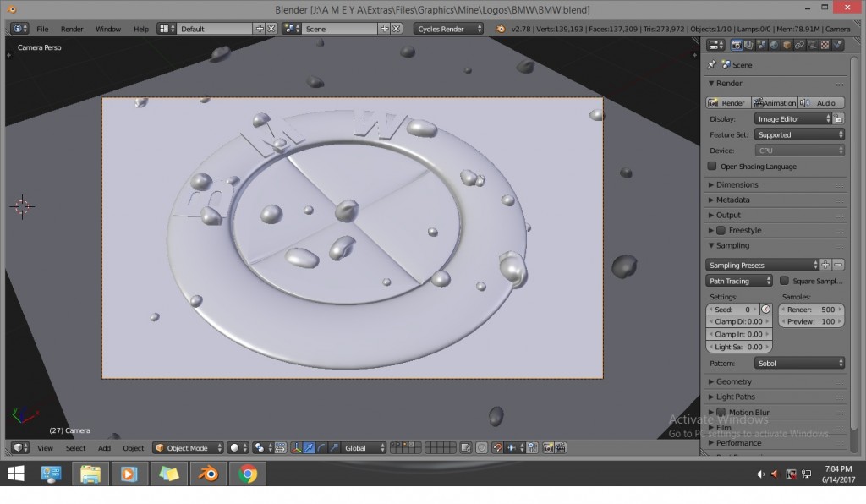Click the Animation render button
The height and width of the screenshot is (504, 866).
775,103
